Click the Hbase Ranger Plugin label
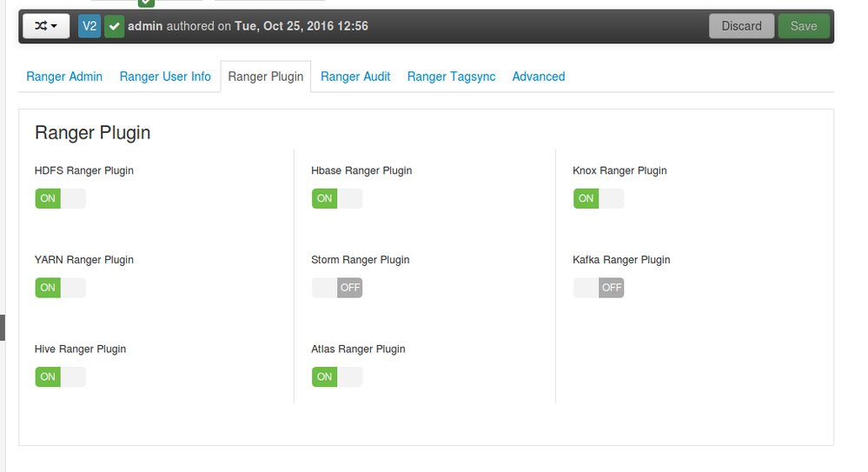 coord(361,170)
